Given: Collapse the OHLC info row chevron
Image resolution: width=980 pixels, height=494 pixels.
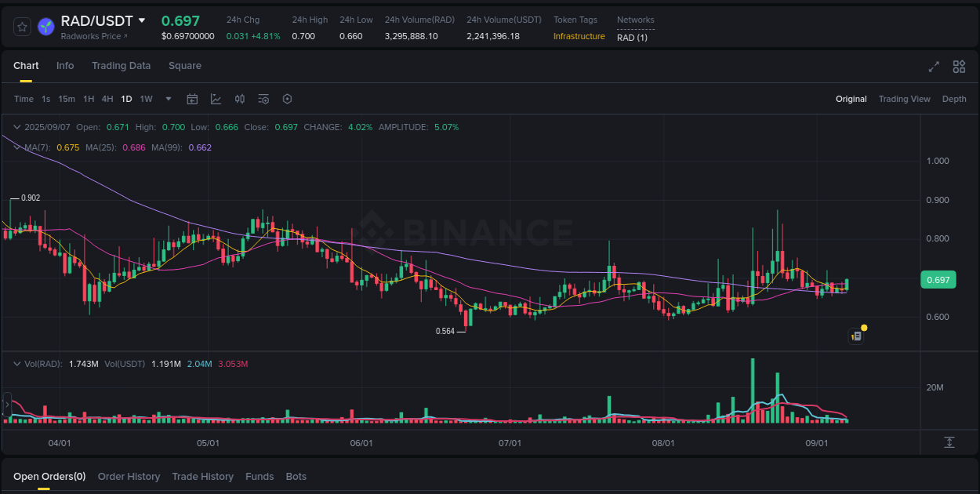Looking at the screenshot, I should (x=17, y=126).
